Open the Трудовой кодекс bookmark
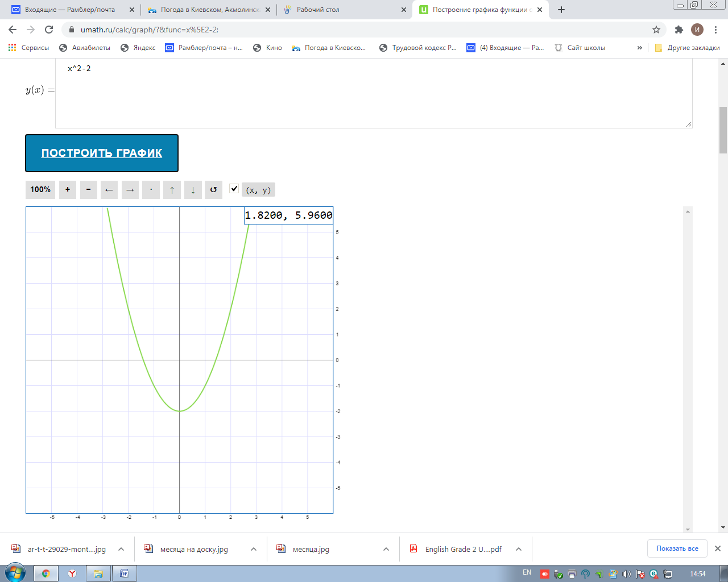This screenshot has width=728, height=582. tap(418, 48)
